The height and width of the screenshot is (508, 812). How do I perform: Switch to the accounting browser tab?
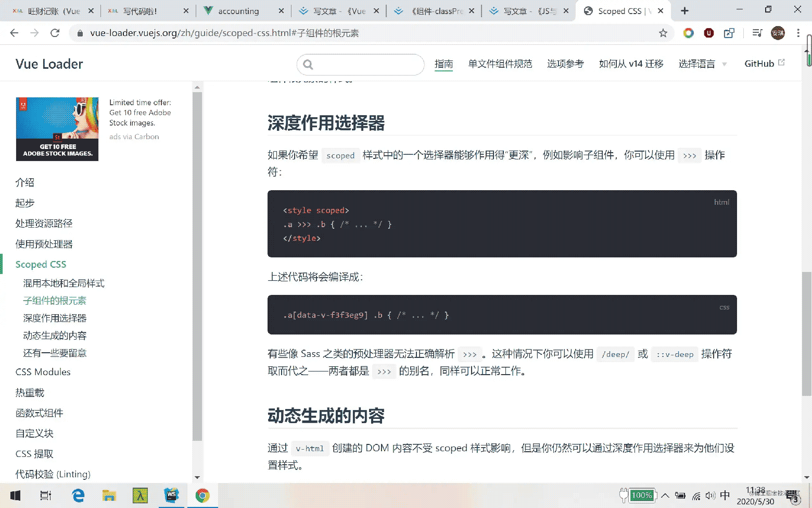239,10
